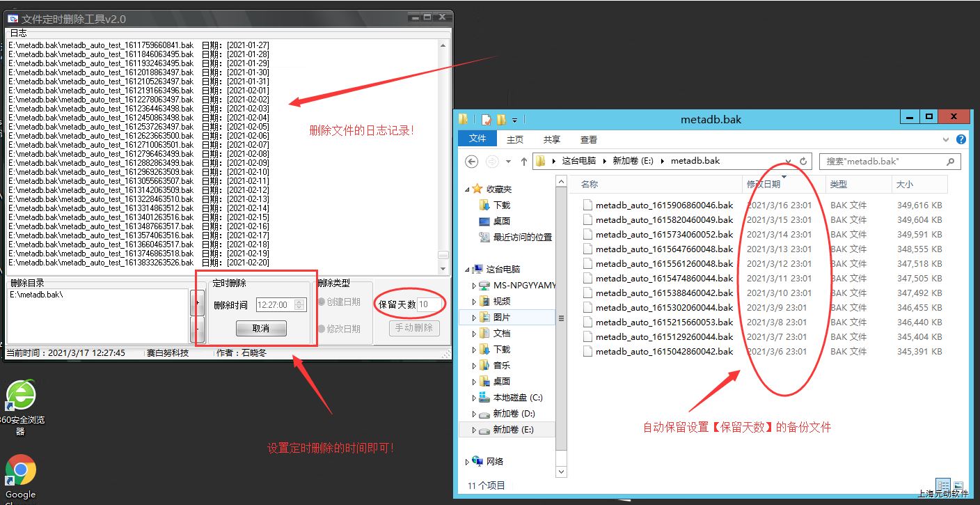Click the 保留天数 input field
The height and width of the screenshot is (505, 980).
pos(430,304)
